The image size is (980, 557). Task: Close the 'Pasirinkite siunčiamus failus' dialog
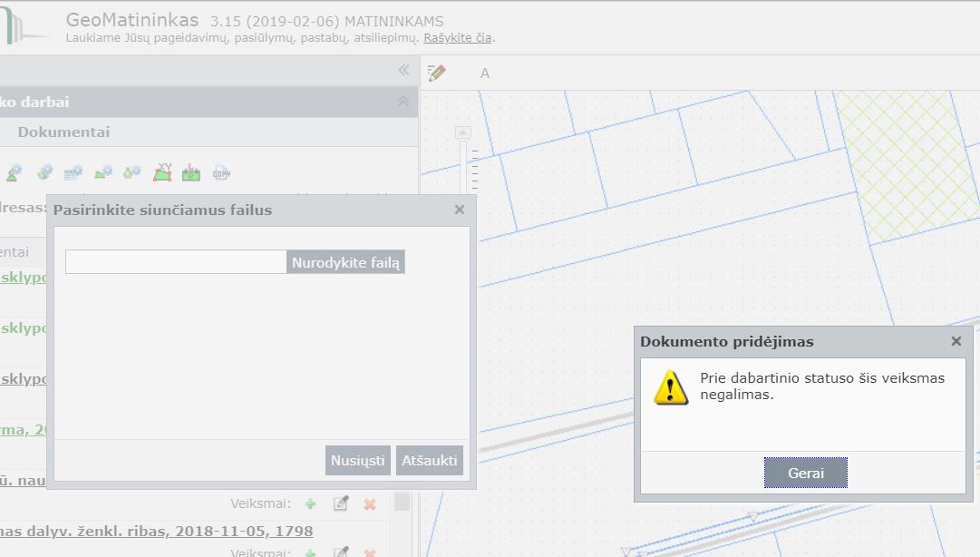460,210
